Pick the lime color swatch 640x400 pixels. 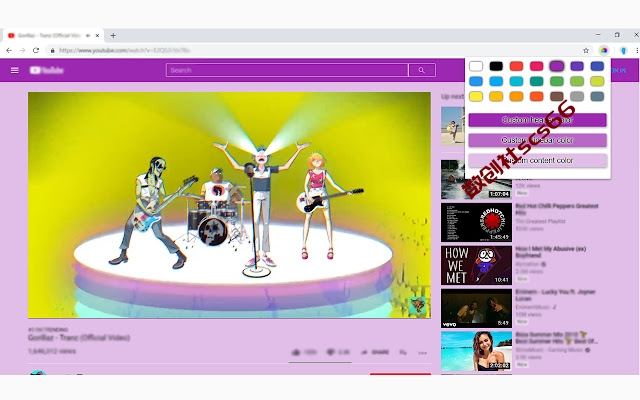click(597, 81)
